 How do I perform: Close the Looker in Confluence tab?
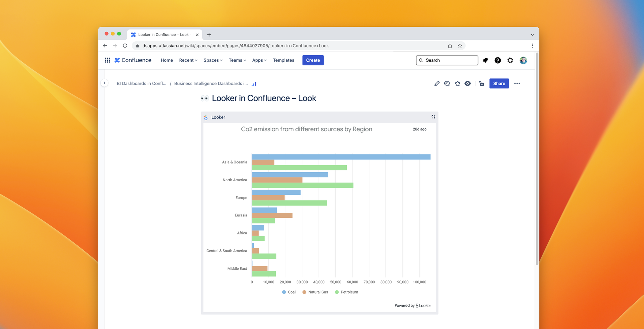tap(197, 35)
